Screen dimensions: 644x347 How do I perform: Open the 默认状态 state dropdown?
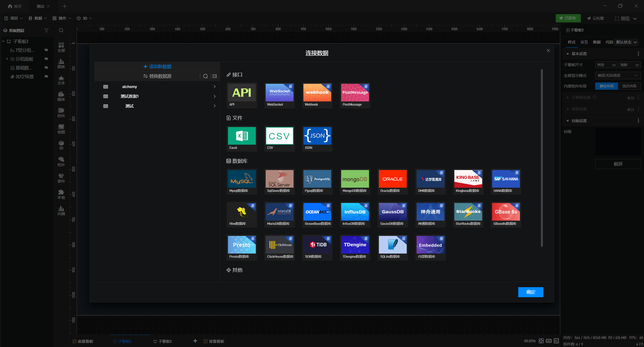[626, 42]
